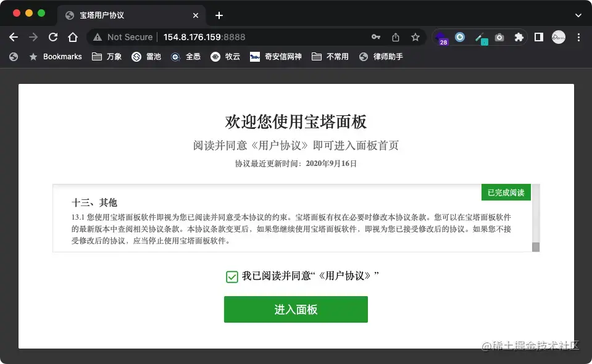Close the 宝塔用户协议 tab
The image size is (592, 364).
(196, 15)
